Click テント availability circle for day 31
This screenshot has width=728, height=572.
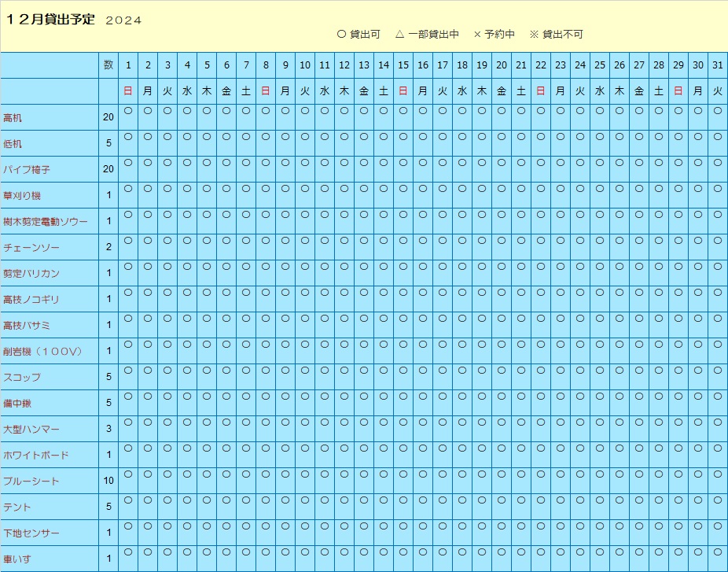[x=717, y=500]
